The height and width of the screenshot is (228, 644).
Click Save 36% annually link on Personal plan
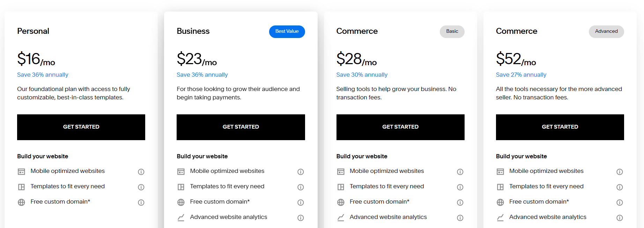pos(43,75)
